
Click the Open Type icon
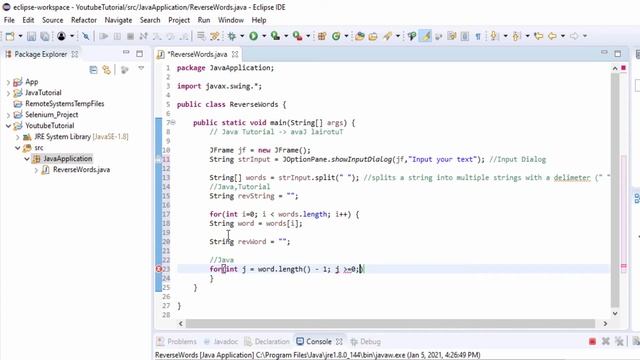pos(360,36)
